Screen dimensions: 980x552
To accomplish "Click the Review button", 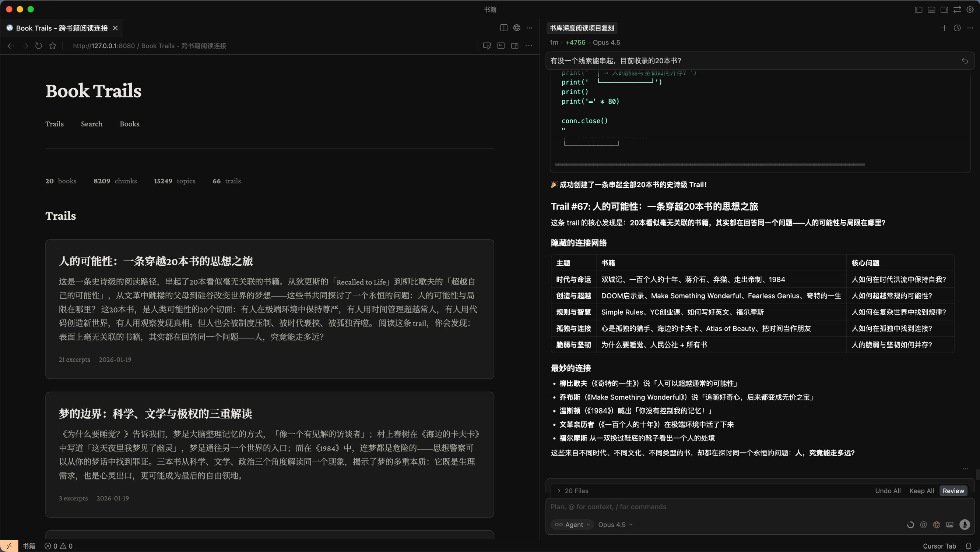I will click(953, 491).
